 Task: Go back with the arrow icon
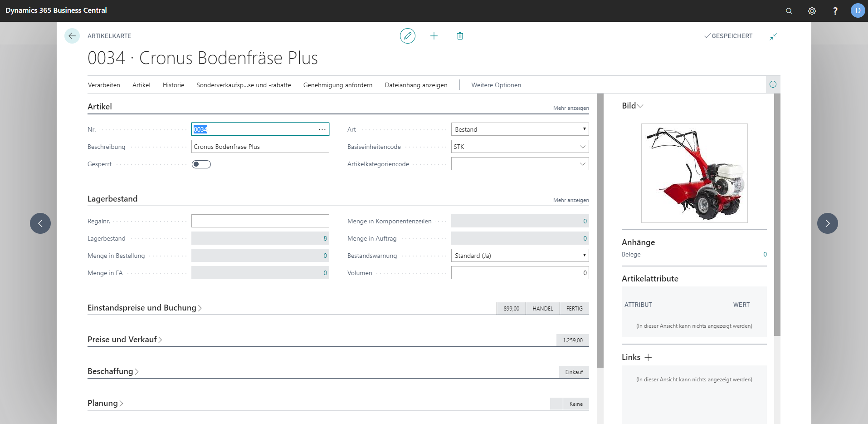72,36
